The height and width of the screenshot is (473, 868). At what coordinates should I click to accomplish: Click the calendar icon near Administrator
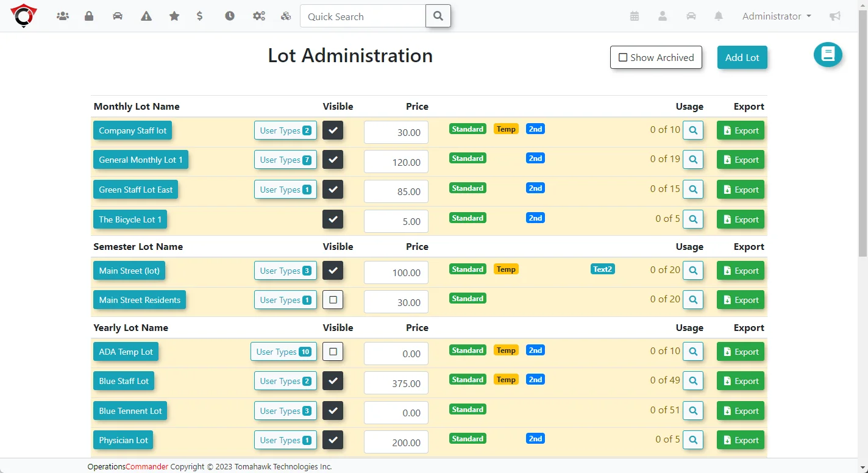pyautogui.click(x=635, y=16)
